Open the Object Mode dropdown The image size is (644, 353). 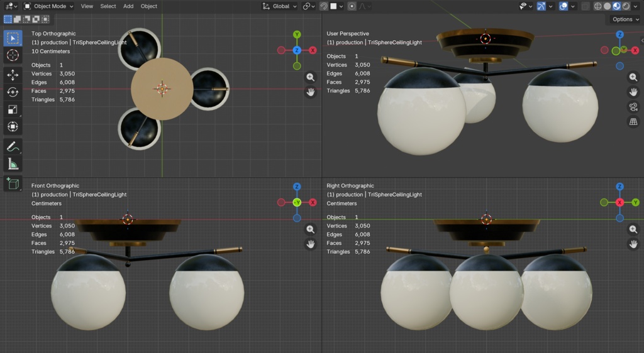(x=48, y=6)
